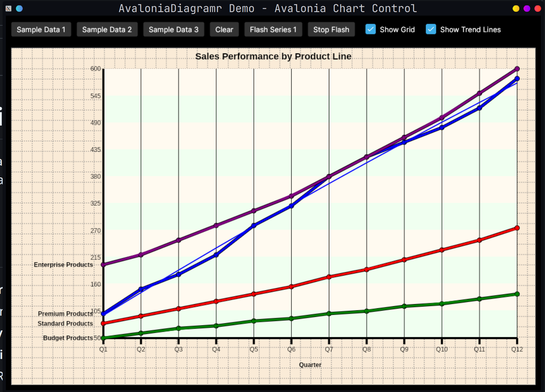Uncheck the Show Grid checkbox
This screenshot has height=392, width=545.
coord(371,29)
